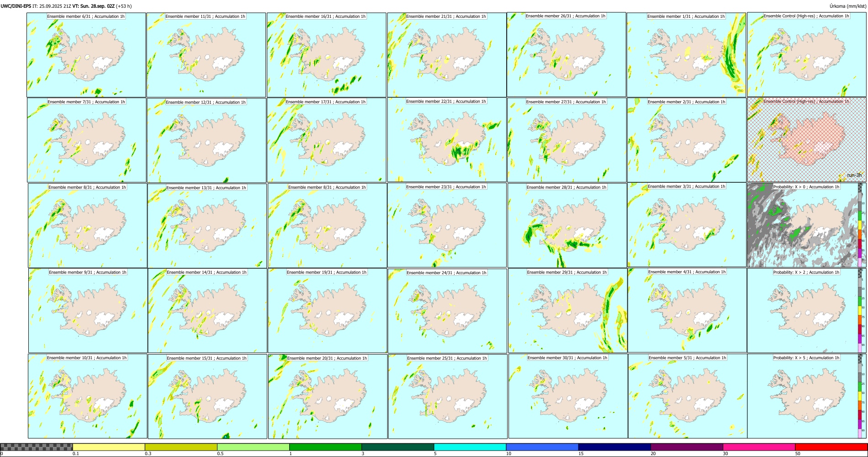Click the checkered 0–0.1 legend swatch

(37, 447)
